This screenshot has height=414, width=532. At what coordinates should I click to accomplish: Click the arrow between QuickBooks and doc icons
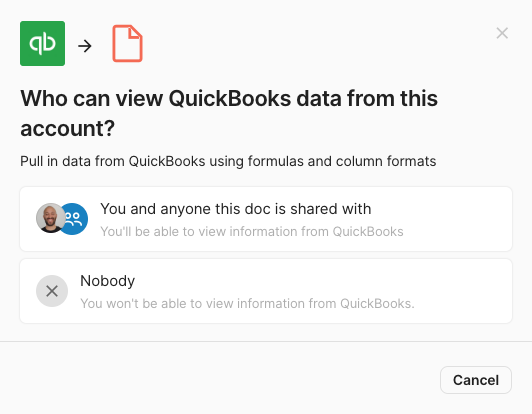85,46
